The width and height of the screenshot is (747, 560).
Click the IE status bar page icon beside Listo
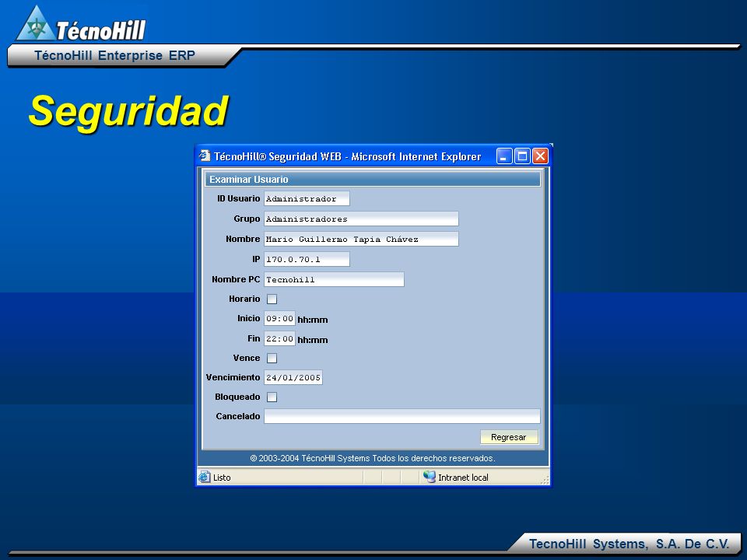(x=205, y=477)
